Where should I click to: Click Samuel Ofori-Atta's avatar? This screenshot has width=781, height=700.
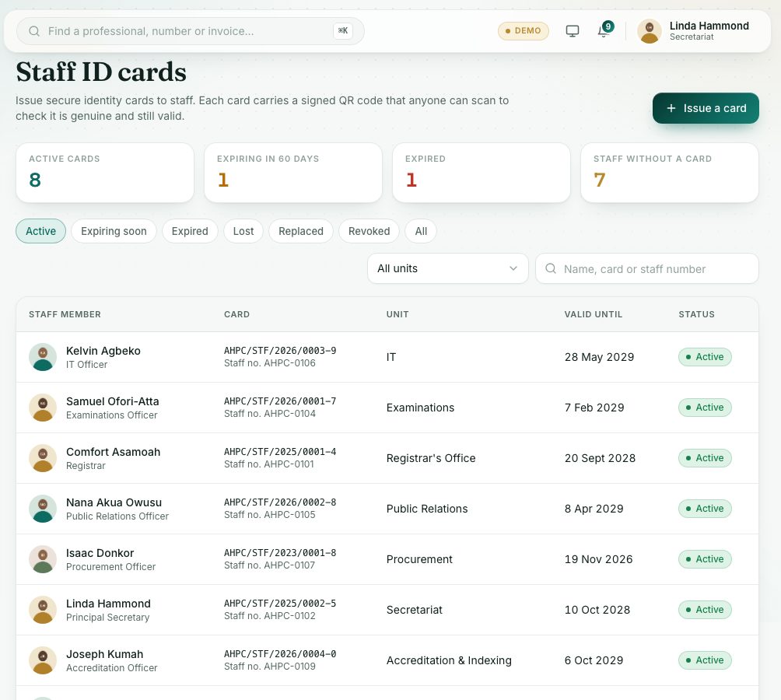(x=43, y=408)
